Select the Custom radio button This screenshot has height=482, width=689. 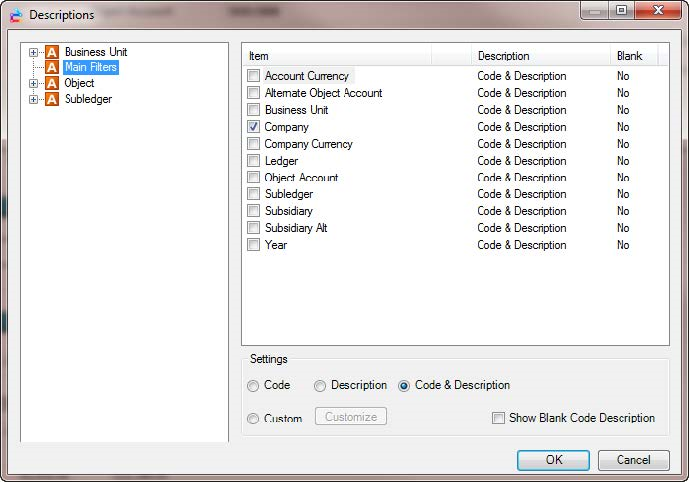pos(253,419)
